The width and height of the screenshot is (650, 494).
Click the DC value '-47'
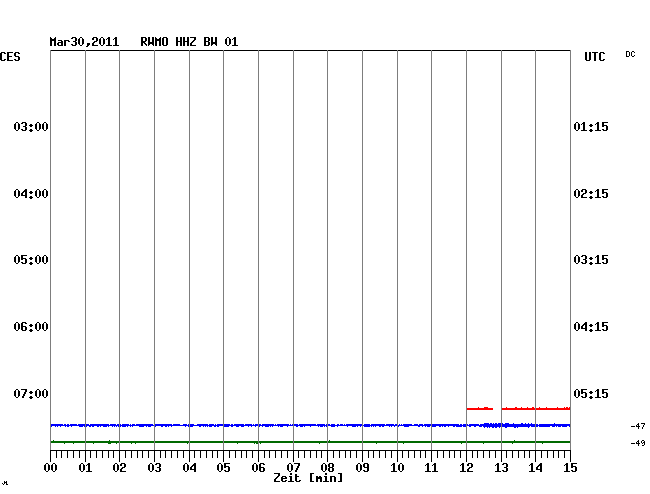[638, 426]
